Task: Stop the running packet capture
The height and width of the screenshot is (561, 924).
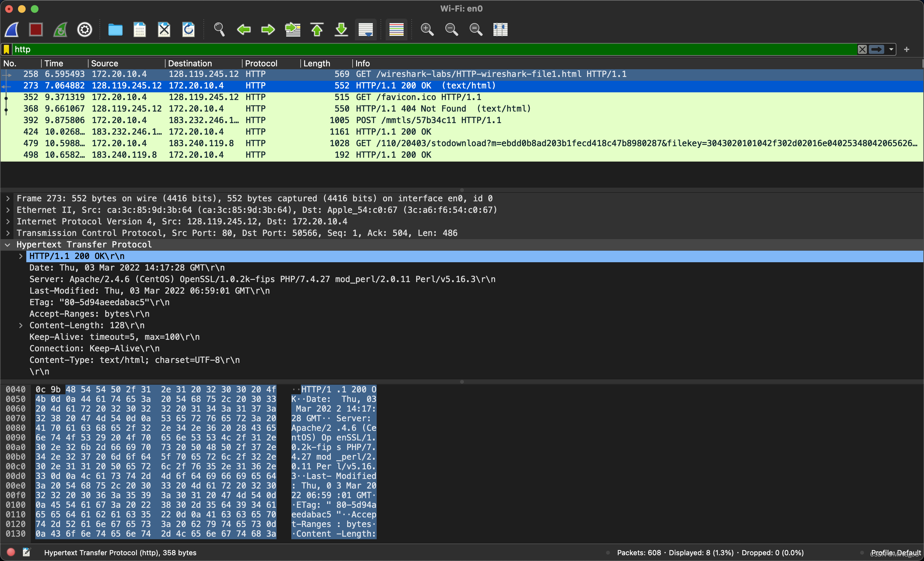Action: 36,29
